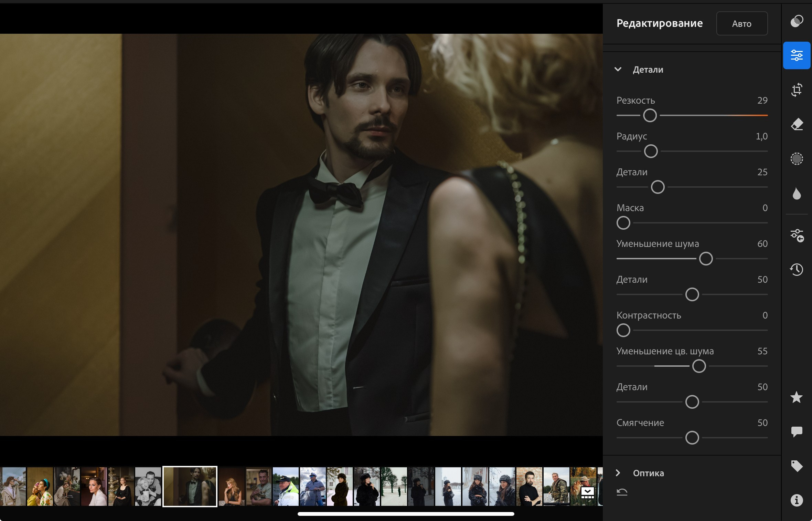Open filmstrip options on hunter thumbnail

pos(587,492)
